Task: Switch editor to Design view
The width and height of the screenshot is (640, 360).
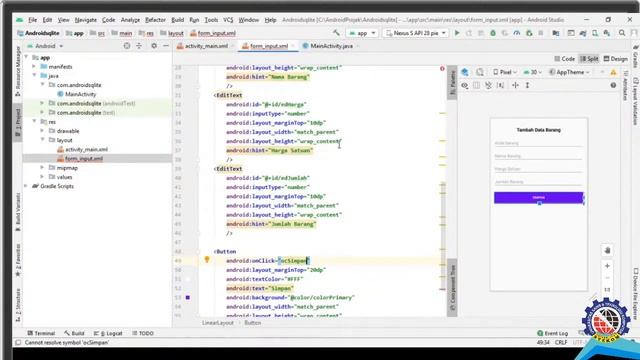Action: point(616,59)
